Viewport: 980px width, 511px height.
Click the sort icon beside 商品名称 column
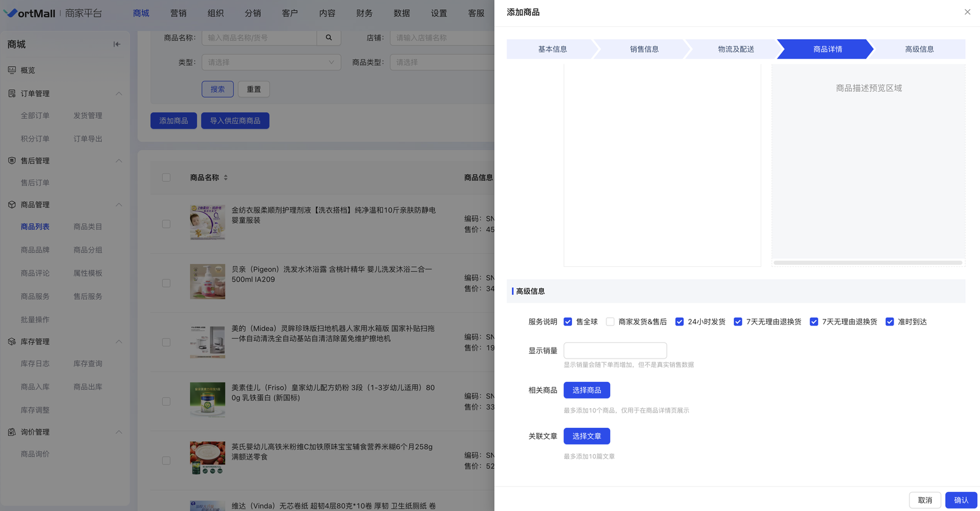pos(226,177)
